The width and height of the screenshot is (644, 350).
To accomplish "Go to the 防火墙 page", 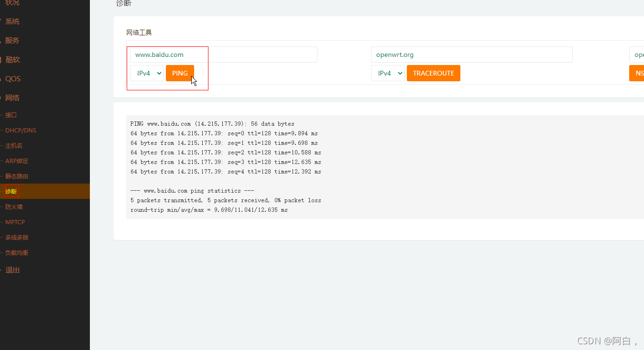I will pyautogui.click(x=14, y=207).
